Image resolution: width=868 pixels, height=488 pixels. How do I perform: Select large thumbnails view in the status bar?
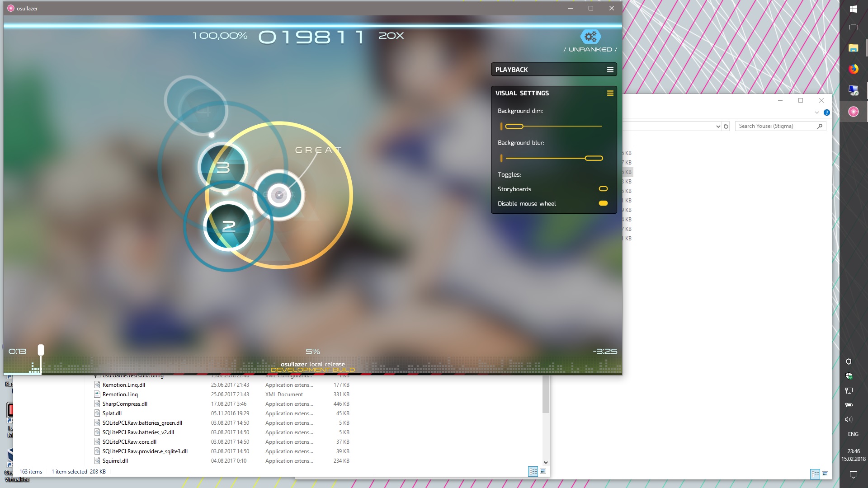[542, 471]
